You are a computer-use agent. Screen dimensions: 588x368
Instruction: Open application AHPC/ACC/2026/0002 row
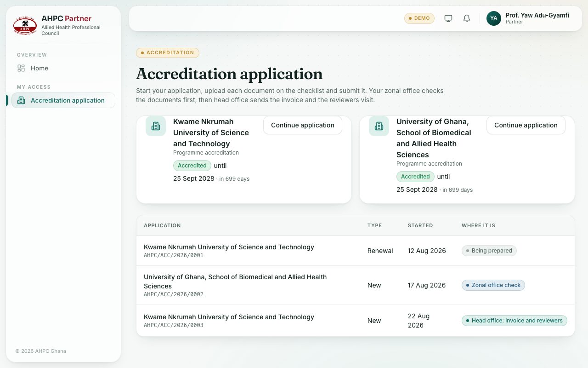[356, 285]
